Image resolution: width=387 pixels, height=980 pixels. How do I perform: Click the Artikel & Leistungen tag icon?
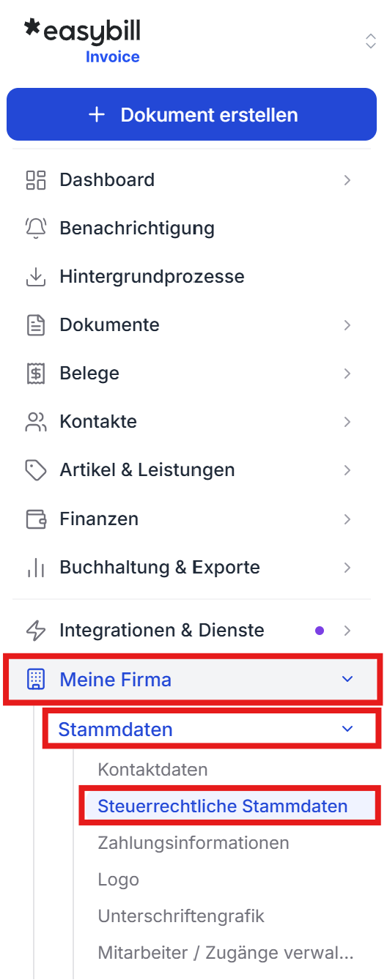coord(35,470)
